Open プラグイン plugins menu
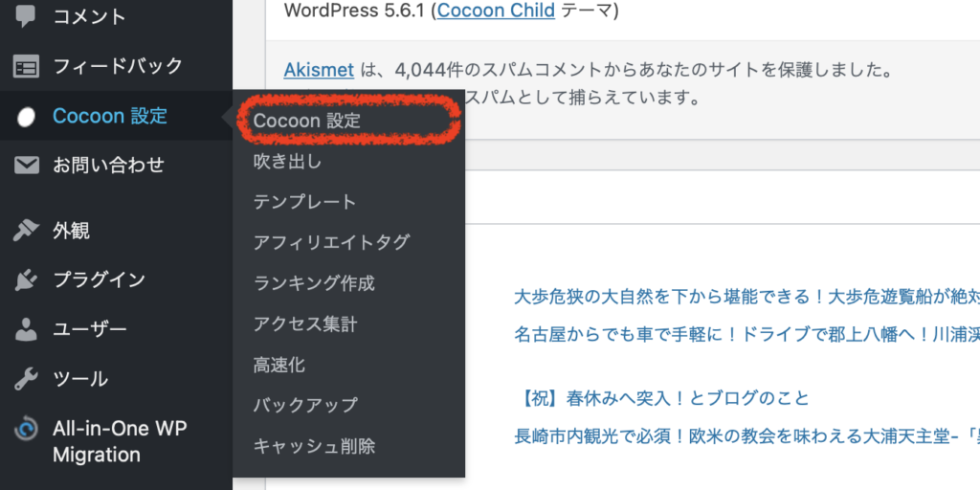 tap(99, 280)
